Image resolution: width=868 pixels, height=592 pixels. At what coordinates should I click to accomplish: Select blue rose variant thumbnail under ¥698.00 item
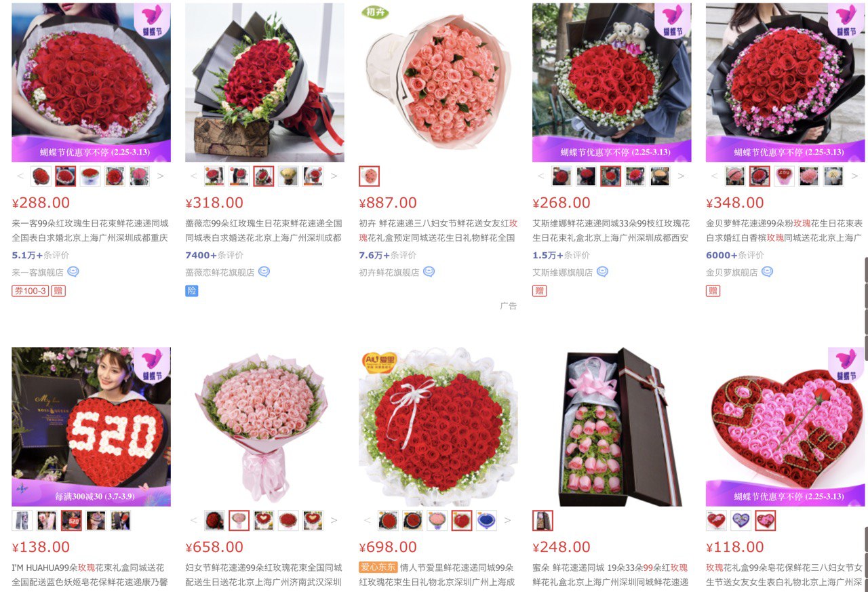486,521
